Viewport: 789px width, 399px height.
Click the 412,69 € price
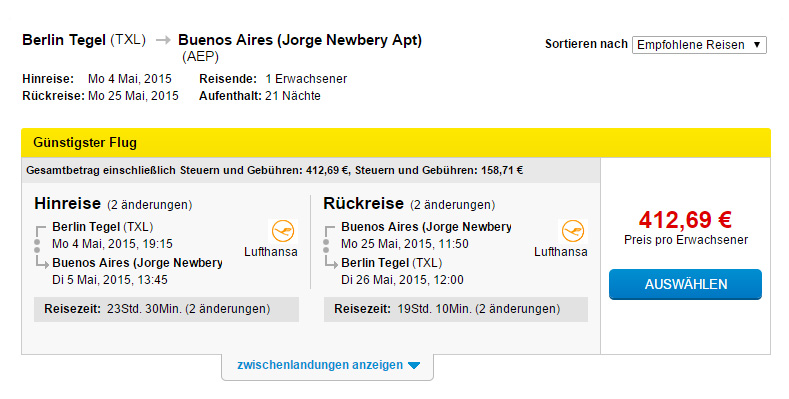[x=685, y=220]
